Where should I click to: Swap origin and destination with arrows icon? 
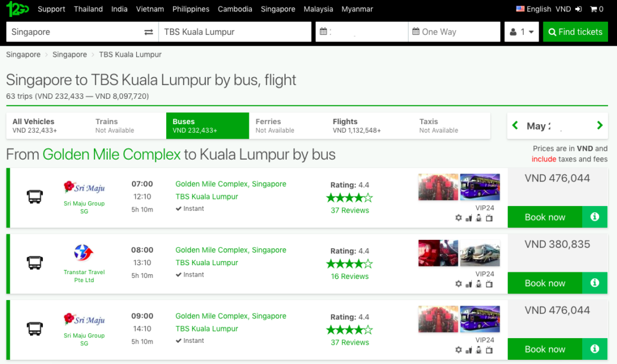coord(149,32)
